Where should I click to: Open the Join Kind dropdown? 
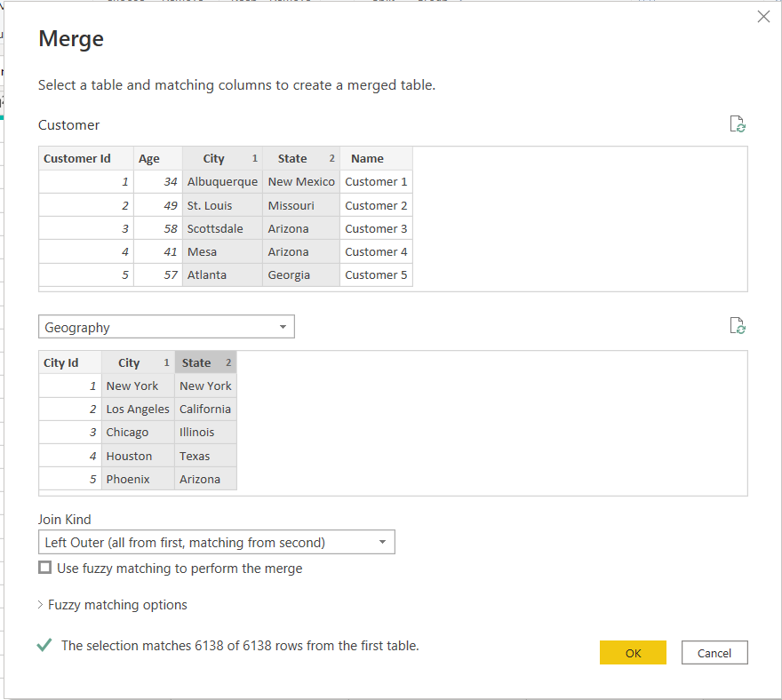217,542
